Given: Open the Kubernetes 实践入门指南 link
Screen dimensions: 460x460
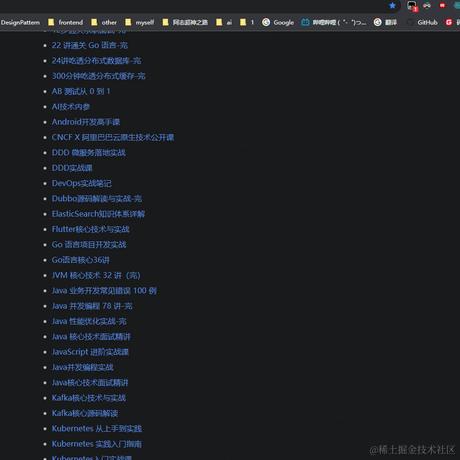Looking at the screenshot, I should pos(97,444).
